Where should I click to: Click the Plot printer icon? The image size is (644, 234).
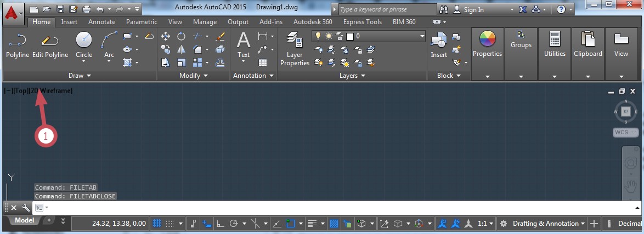coord(86,9)
